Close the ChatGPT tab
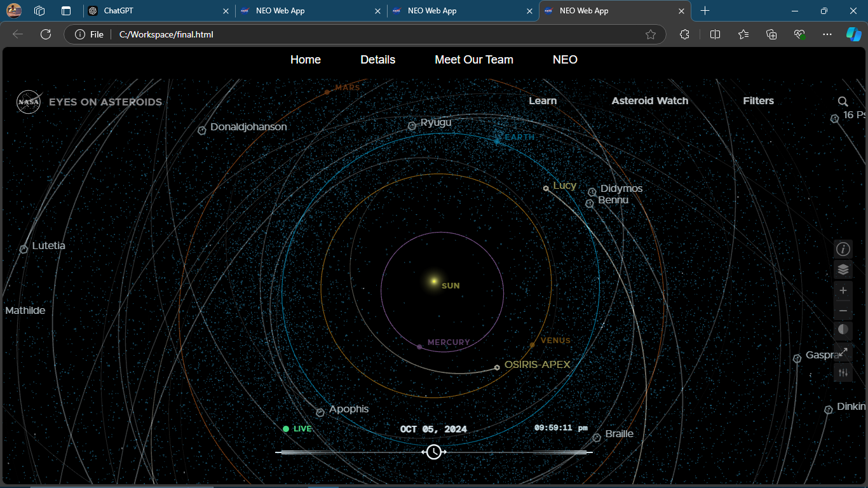 226,11
